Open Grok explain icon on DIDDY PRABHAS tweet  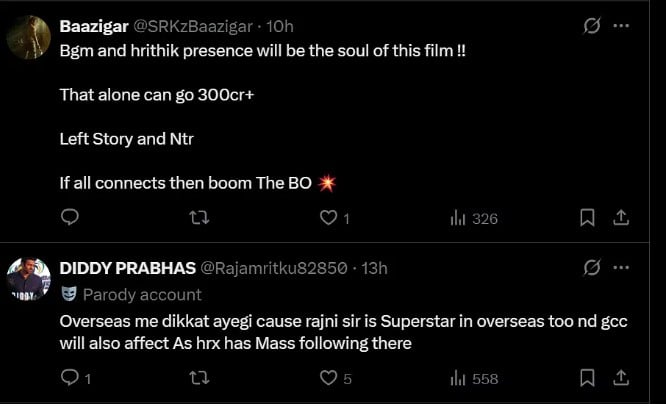tap(591, 267)
